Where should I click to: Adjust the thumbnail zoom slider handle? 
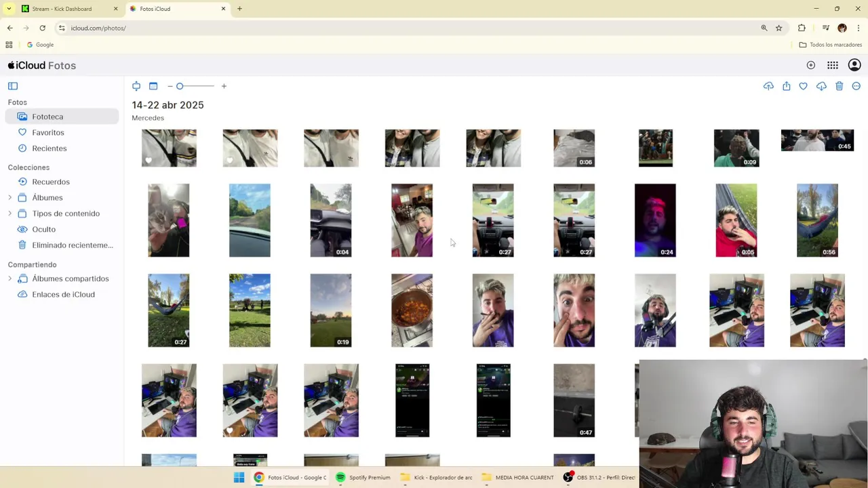coord(180,86)
